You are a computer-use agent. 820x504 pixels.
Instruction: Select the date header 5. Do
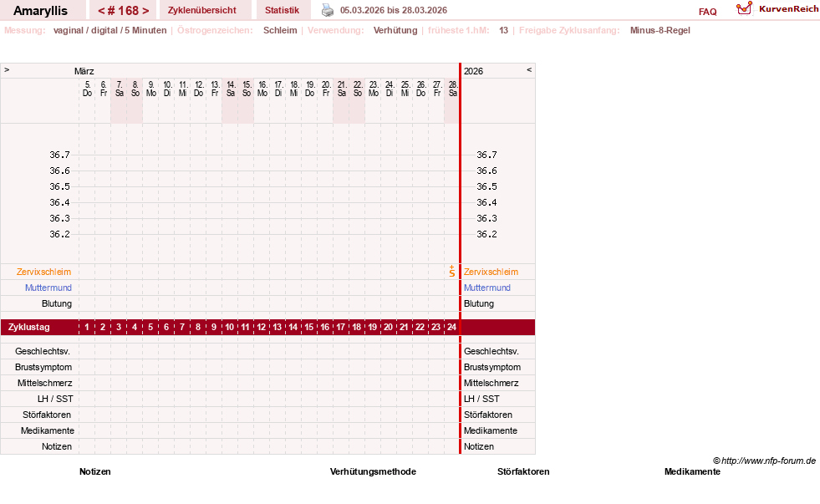pyautogui.click(x=87, y=89)
